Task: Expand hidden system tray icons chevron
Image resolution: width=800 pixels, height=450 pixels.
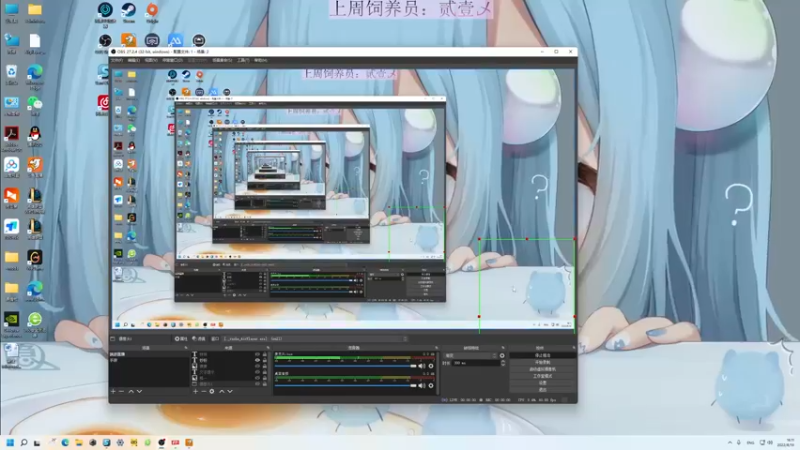Action: point(730,442)
